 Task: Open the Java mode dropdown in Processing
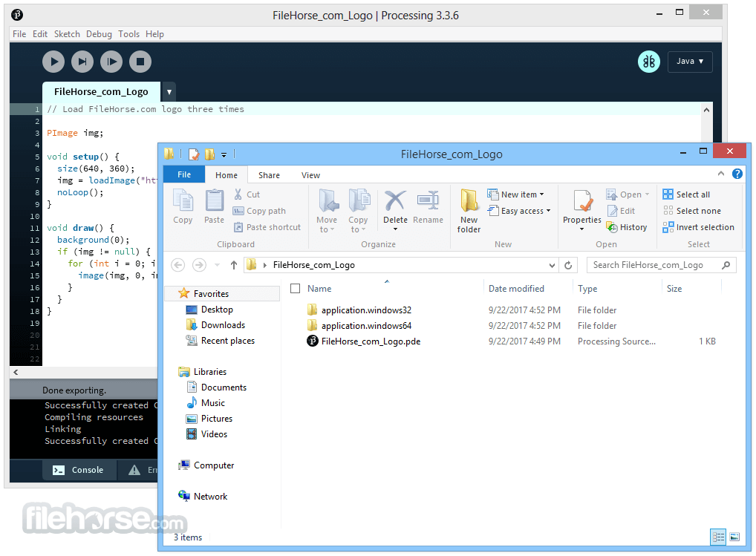(x=690, y=62)
